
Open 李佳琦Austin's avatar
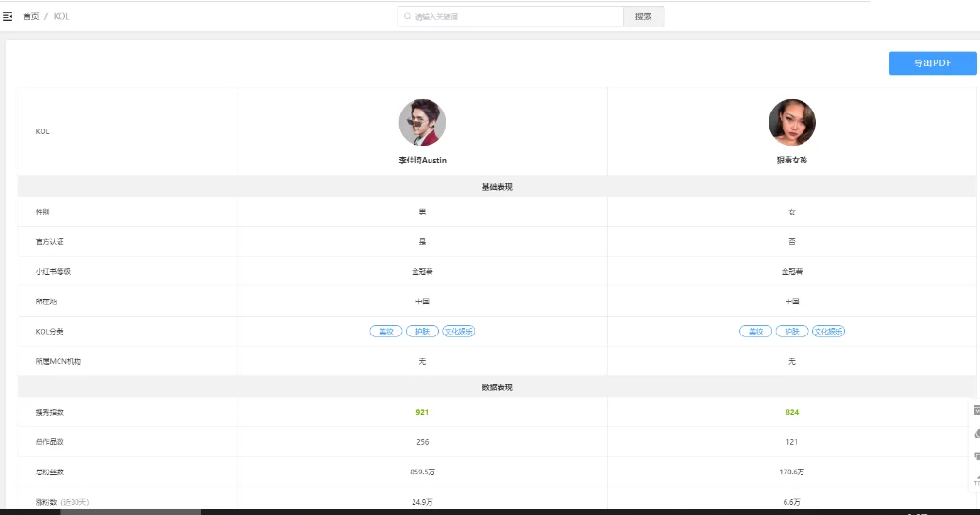(422, 122)
